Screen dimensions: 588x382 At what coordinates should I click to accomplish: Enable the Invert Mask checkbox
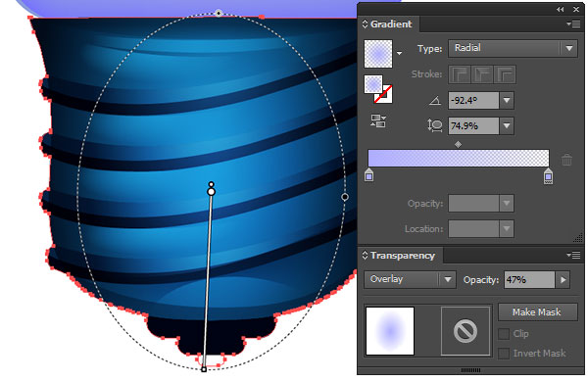504,354
